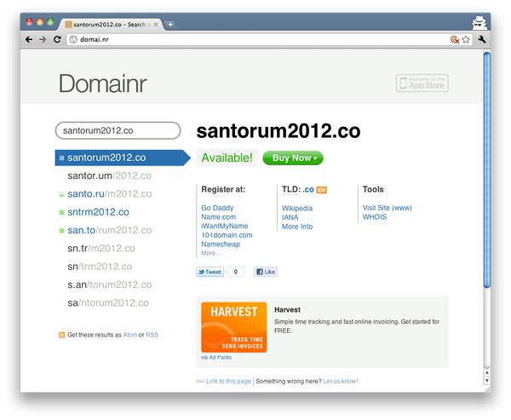
Task: Click the scrollbar down arrow
Action: [487, 381]
